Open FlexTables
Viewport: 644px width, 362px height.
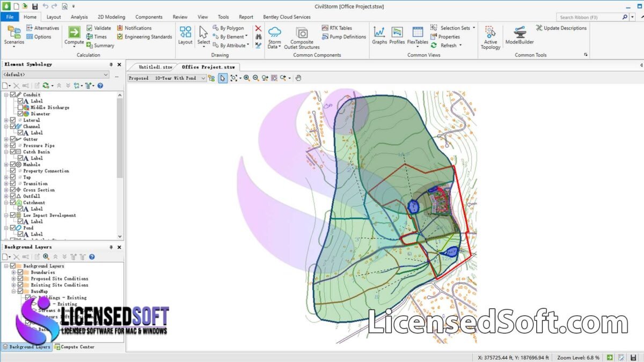coord(418,35)
